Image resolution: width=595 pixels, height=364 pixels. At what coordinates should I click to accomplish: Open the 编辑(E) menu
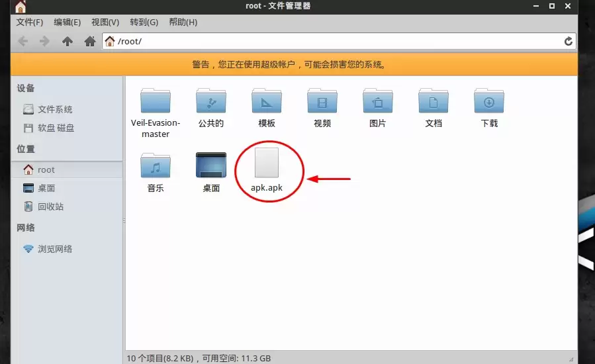point(67,22)
